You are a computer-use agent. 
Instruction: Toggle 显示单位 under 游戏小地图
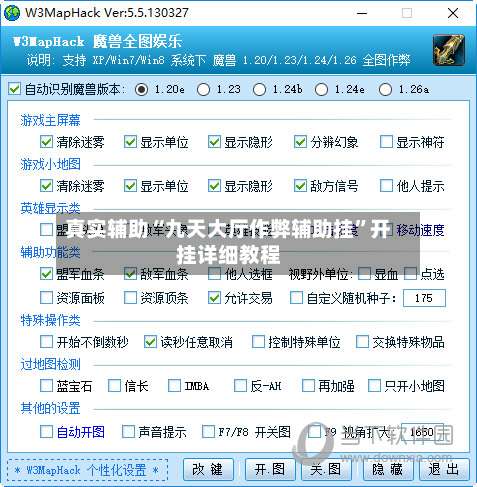pyautogui.click(x=130, y=186)
